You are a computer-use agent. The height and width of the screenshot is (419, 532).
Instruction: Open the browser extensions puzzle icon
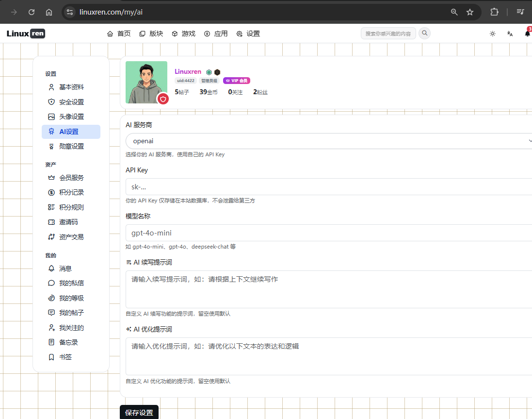[x=494, y=12]
